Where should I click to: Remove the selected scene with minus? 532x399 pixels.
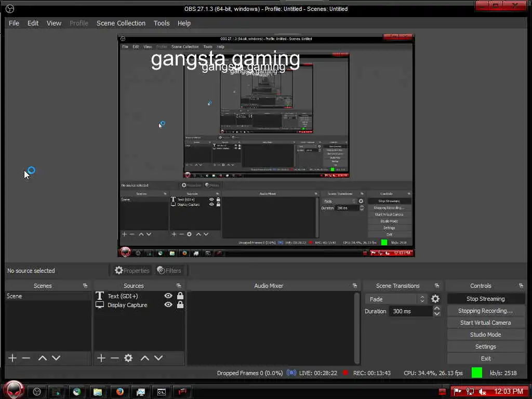(x=26, y=358)
